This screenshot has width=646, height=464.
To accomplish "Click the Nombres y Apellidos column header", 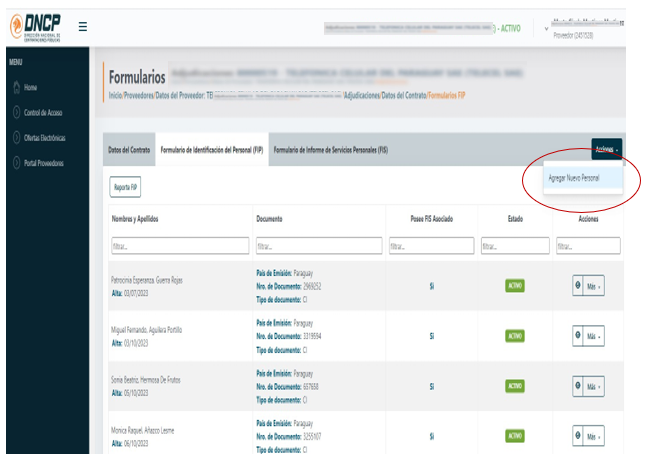I will coord(135,219).
